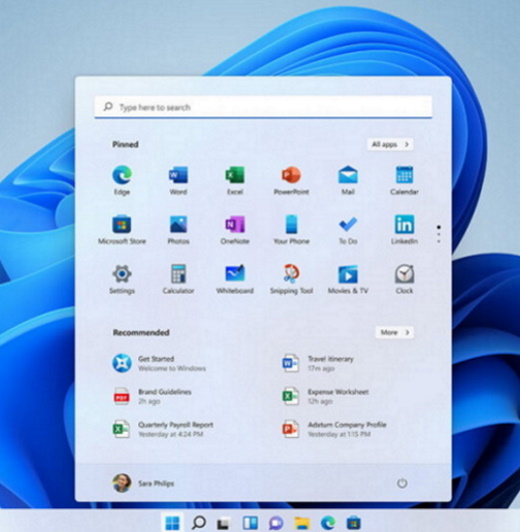
Task: Open the Clock app
Action: tap(404, 279)
